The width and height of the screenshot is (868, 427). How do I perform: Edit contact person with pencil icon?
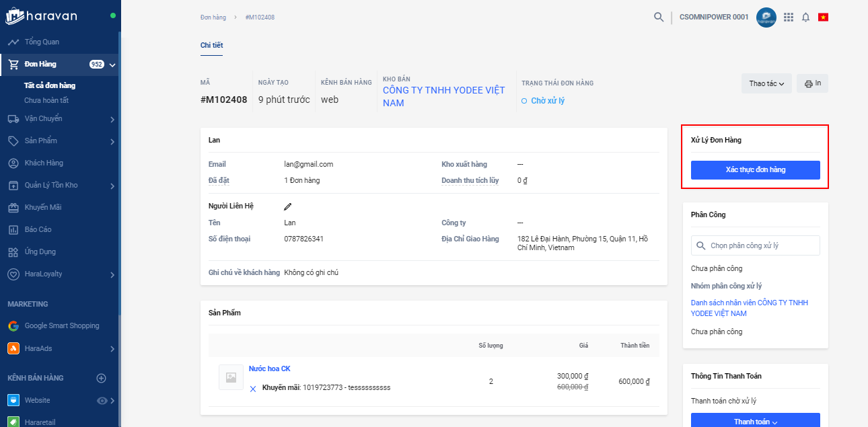click(x=288, y=206)
